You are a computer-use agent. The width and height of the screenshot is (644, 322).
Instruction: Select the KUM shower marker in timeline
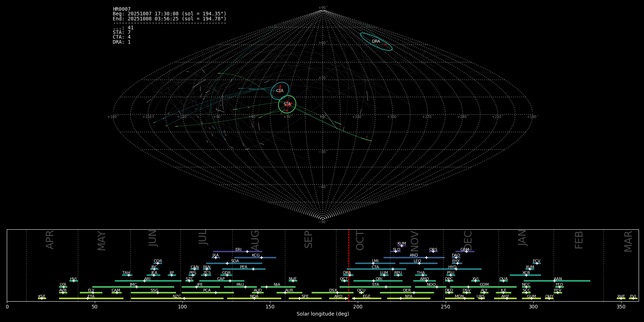[401, 246]
